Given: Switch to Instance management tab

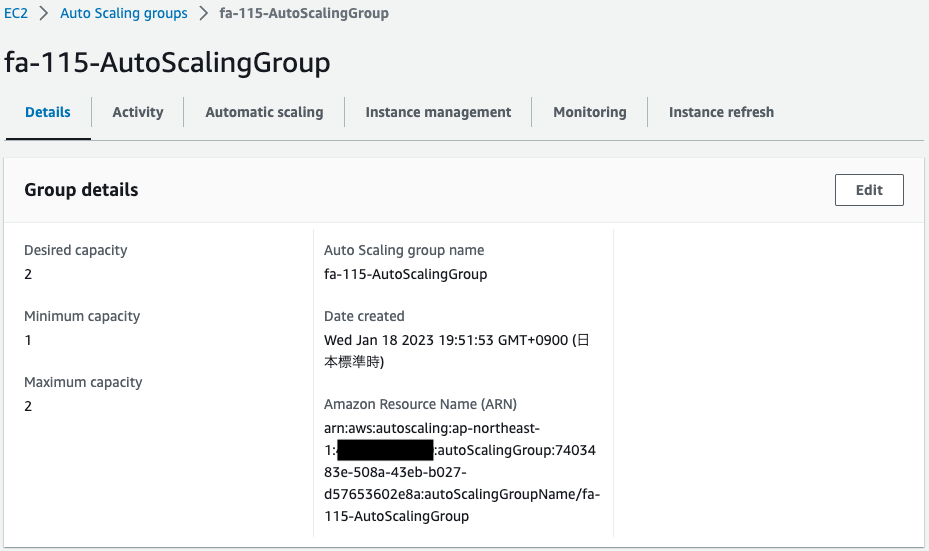Looking at the screenshot, I should [x=438, y=112].
